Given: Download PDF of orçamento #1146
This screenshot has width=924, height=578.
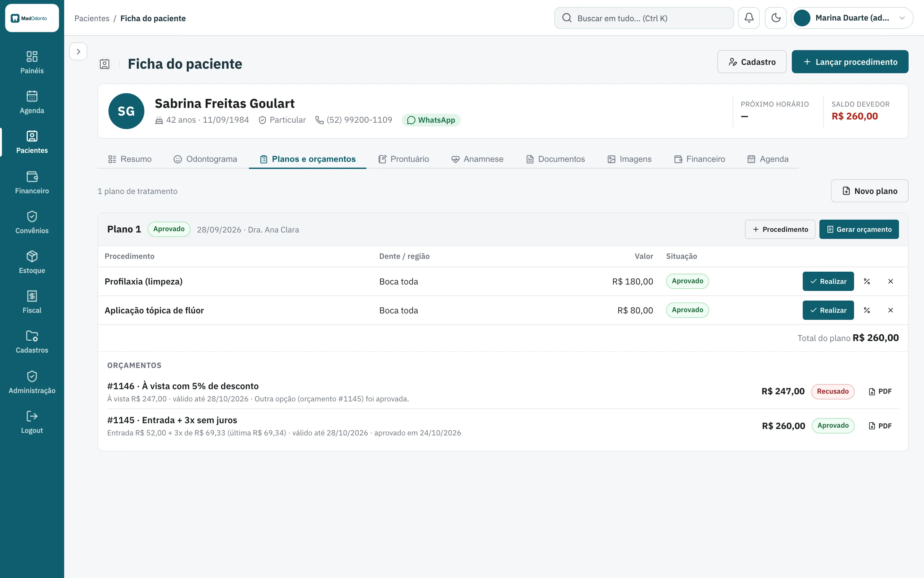Looking at the screenshot, I should tap(880, 391).
